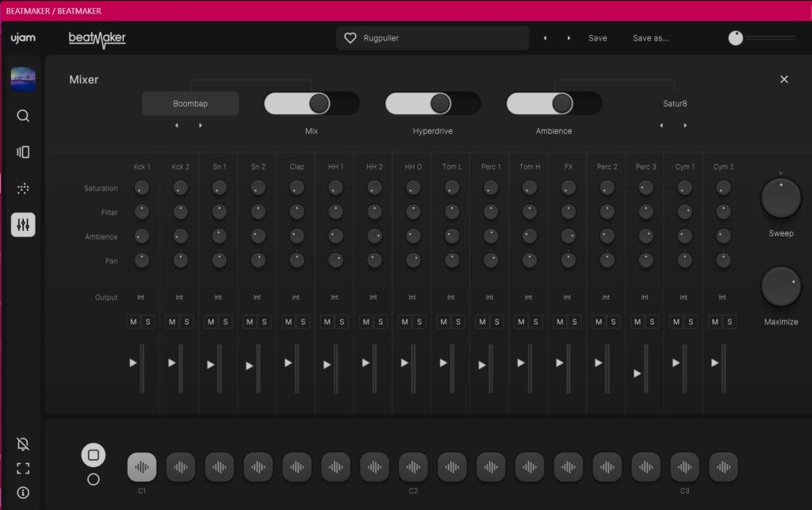Trigger the C1 drum pad

click(x=142, y=467)
